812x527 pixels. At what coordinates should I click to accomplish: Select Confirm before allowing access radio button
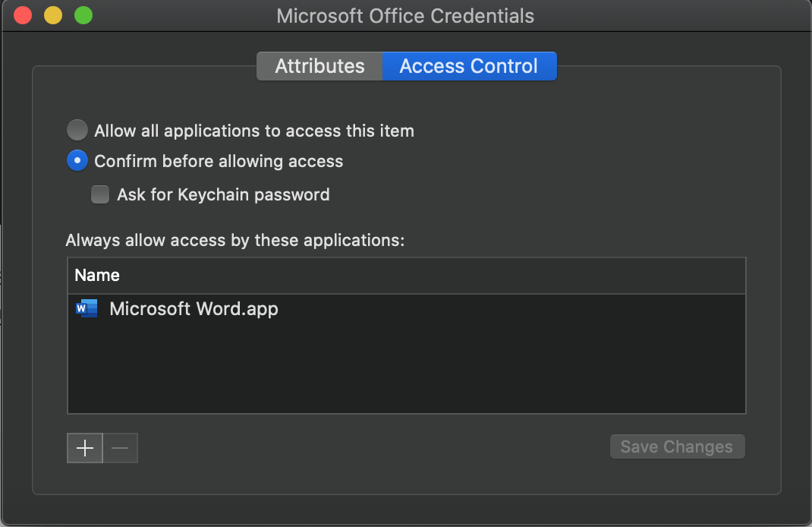[x=77, y=161]
